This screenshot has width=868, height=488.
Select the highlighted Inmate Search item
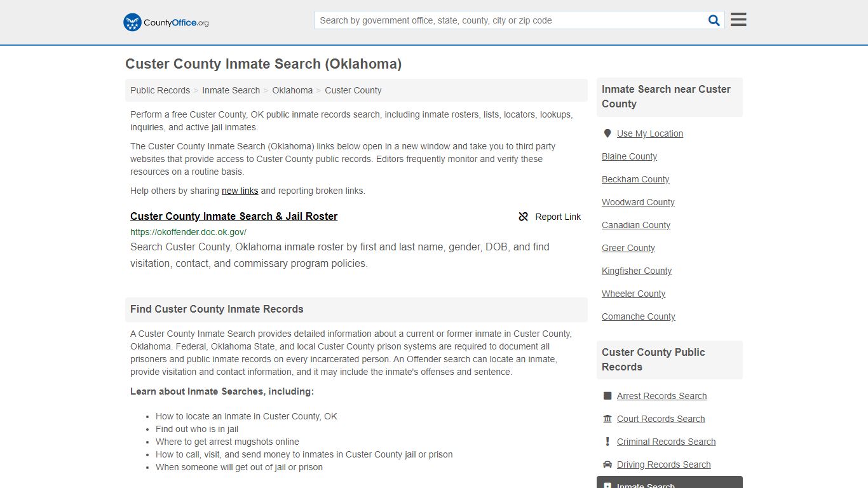coord(670,483)
